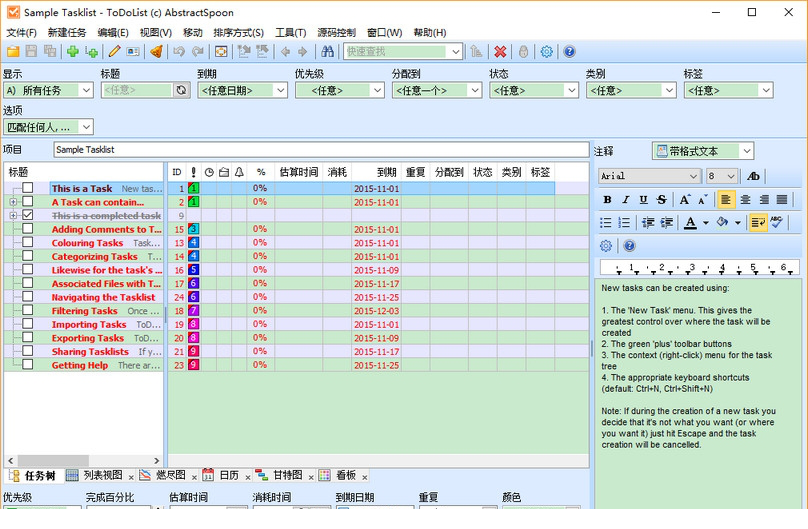This screenshot has height=529, width=808.
Task: Open preferences via toolbar gear icon
Action: click(546, 52)
